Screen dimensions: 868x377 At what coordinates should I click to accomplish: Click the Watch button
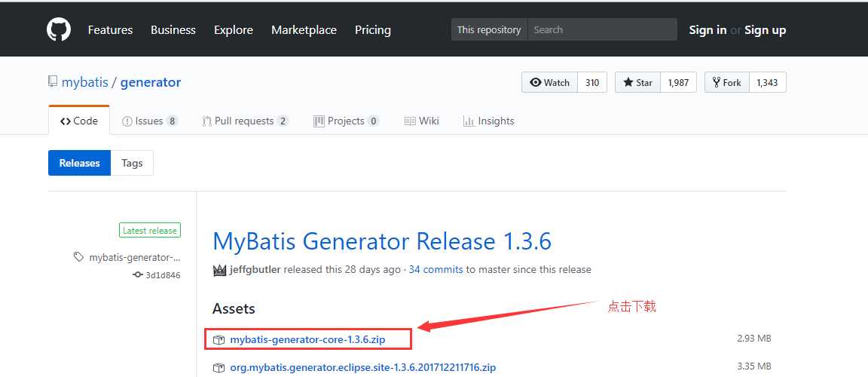coord(550,82)
